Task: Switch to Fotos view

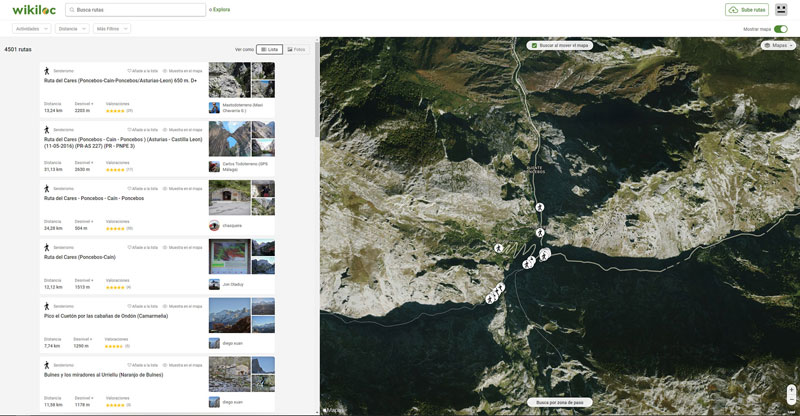Action: tap(296, 49)
